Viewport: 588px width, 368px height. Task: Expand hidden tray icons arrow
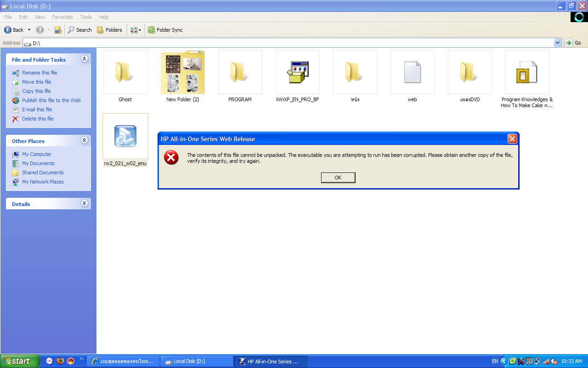(503, 361)
